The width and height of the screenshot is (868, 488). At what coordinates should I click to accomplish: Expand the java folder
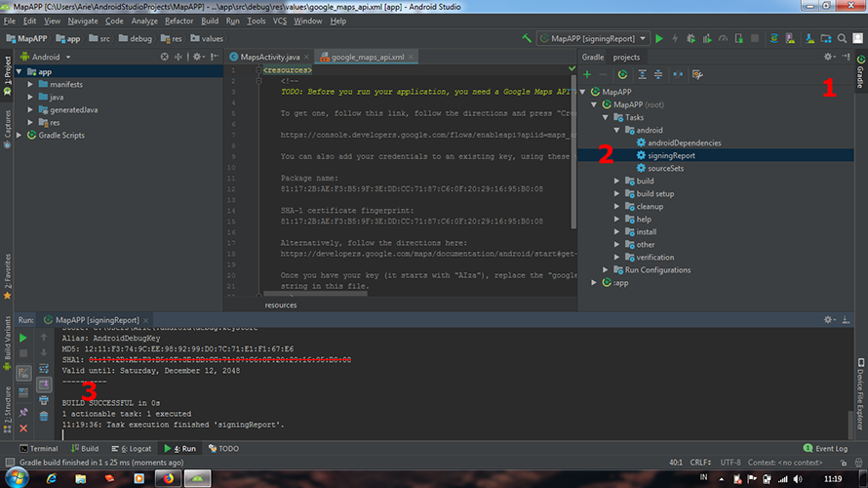click(x=30, y=97)
